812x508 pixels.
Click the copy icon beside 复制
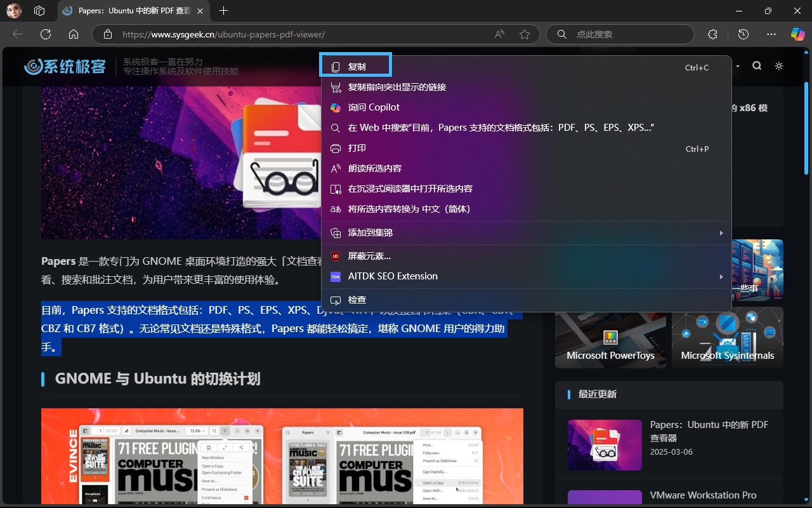click(x=336, y=67)
